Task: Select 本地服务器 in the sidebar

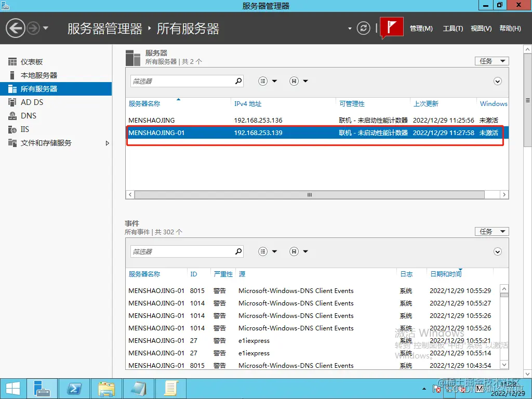Action: point(56,75)
